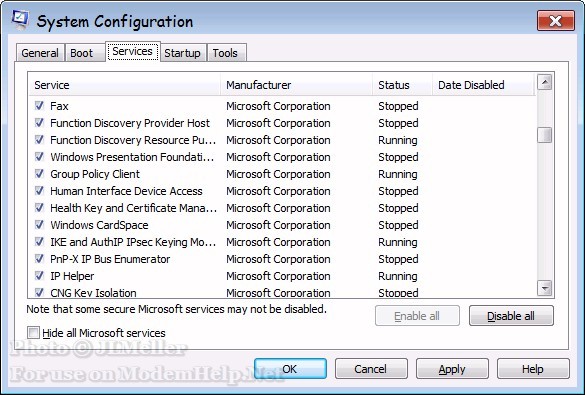Click Running status in IP Helper row

click(x=398, y=276)
